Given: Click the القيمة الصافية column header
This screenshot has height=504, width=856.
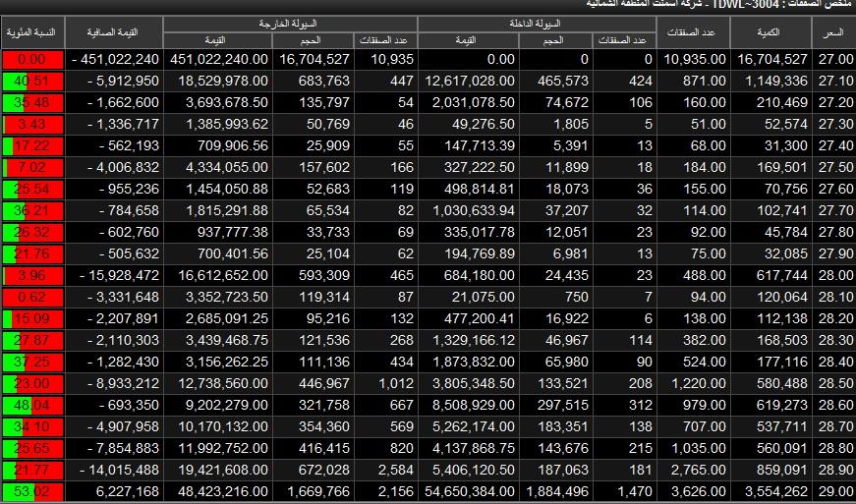Looking at the screenshot, I should click(114, 32).
